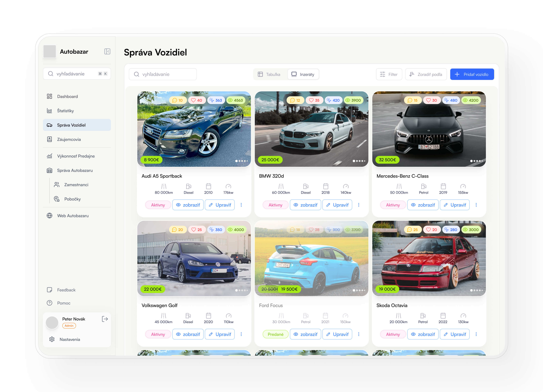Click the main vyhľadávanie search field
Viewport: 543px width, 392px height.
(163, 74)
